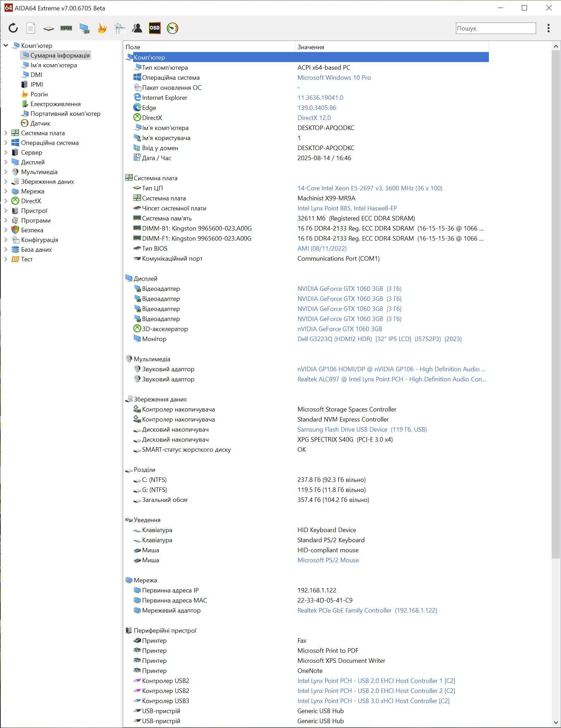Expand the Сервер tree node
The image size is (561, 728).
(x=6, y=153)
